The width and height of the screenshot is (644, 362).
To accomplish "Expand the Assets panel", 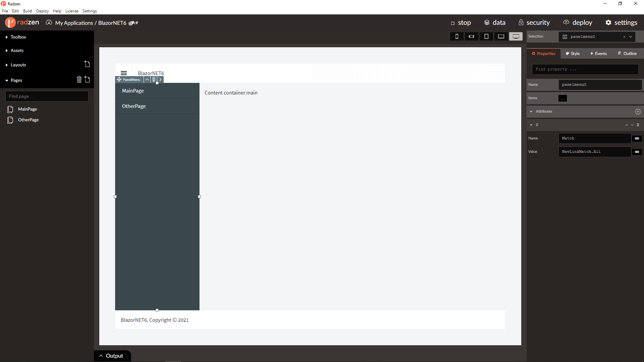I will [14, 50].
